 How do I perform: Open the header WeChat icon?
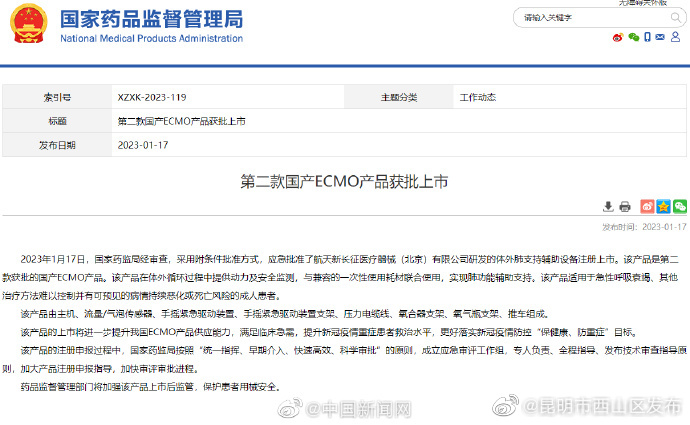click(x=634, y=37)
